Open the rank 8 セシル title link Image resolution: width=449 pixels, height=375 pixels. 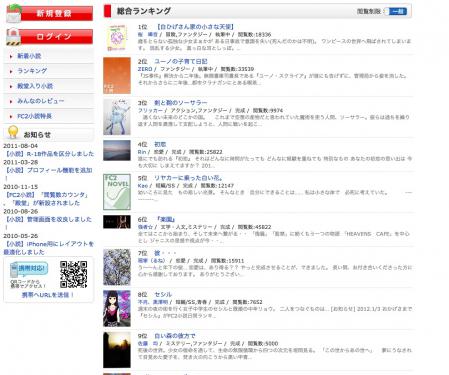[163, 295]
